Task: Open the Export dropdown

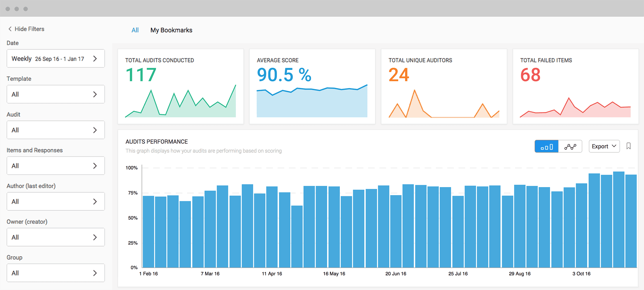Action: [x=604, y=146]
